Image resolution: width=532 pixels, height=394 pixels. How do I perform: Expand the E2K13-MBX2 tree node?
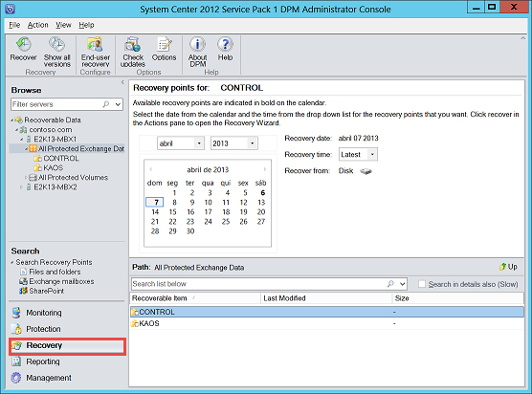click(x=21, y=187)
